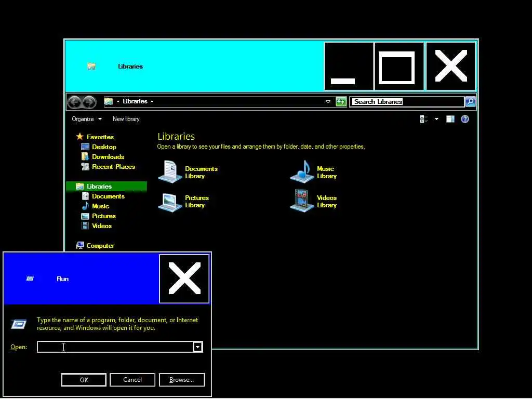Click the Libraries heading text

(176, 137)
